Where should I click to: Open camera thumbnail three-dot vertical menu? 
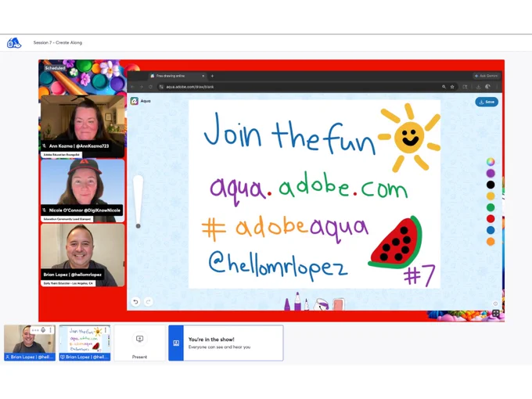point(51,330)
